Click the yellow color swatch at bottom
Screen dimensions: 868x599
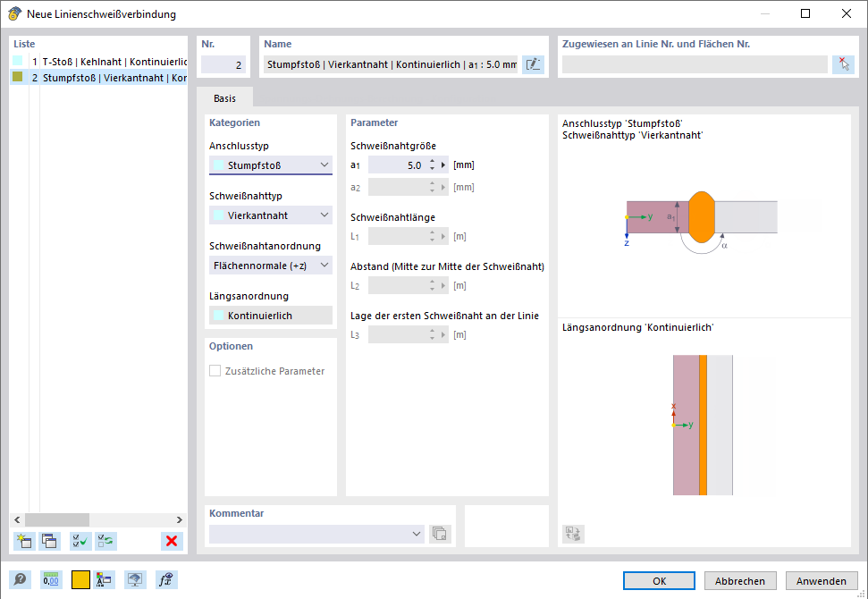coord(80,580)
